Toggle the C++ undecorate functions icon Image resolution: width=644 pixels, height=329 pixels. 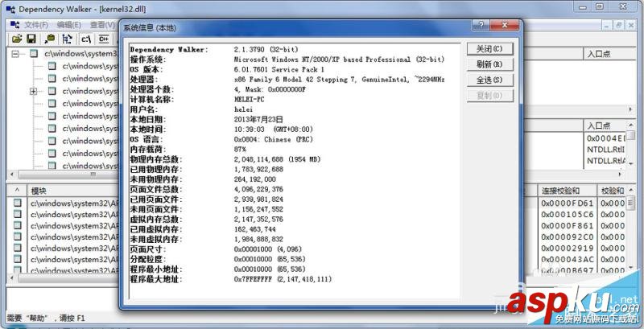tap(105, 39)
